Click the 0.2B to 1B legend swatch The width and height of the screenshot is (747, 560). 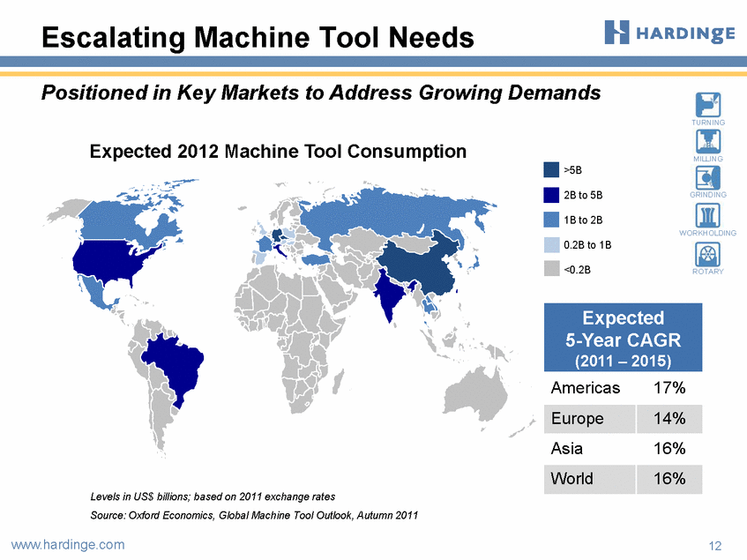[x=551, y=245]
